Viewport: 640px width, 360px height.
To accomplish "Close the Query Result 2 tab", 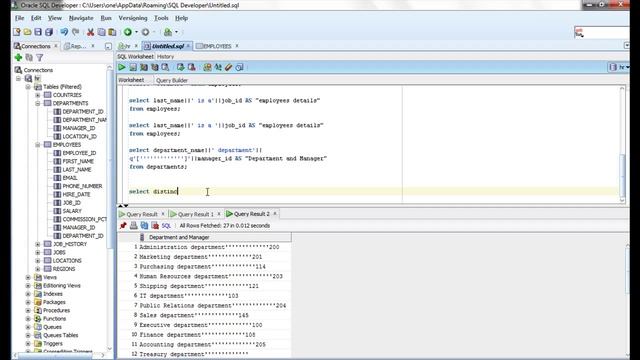I will [275, 213].
